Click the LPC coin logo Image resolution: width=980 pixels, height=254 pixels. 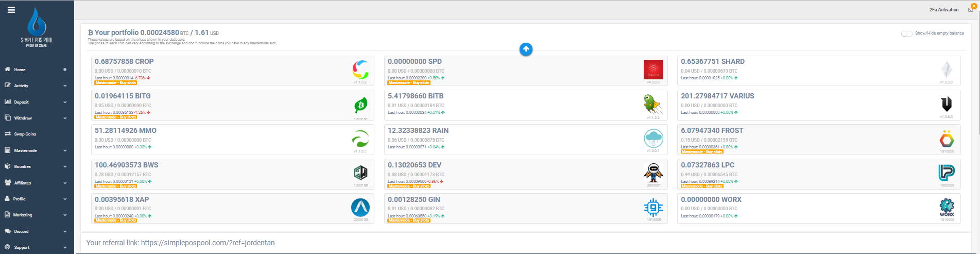pos(947,173)
